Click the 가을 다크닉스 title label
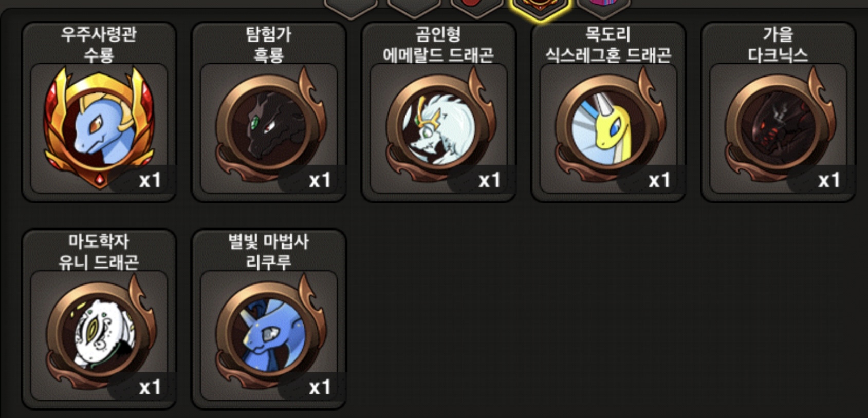 (778, 44)
